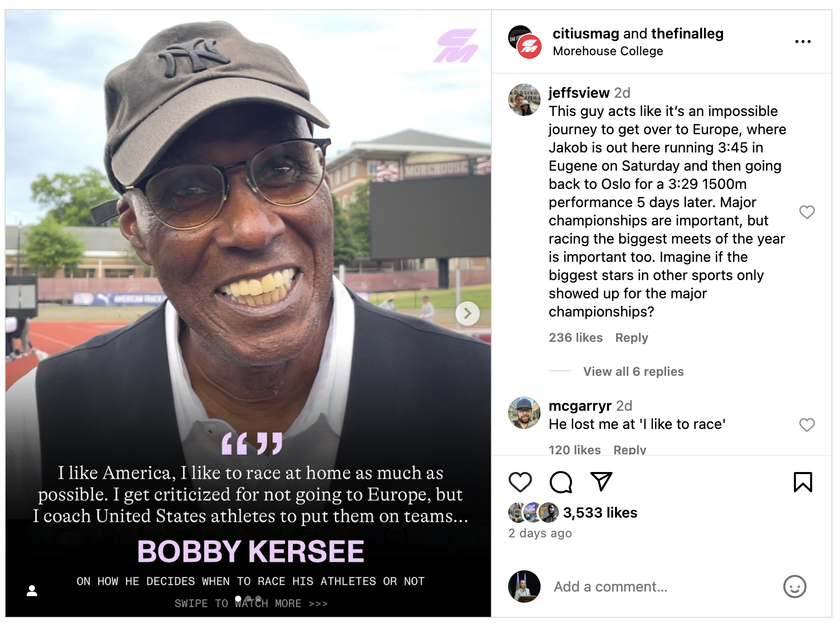Select second carousel dot indicator

click(x=248, y=598)
